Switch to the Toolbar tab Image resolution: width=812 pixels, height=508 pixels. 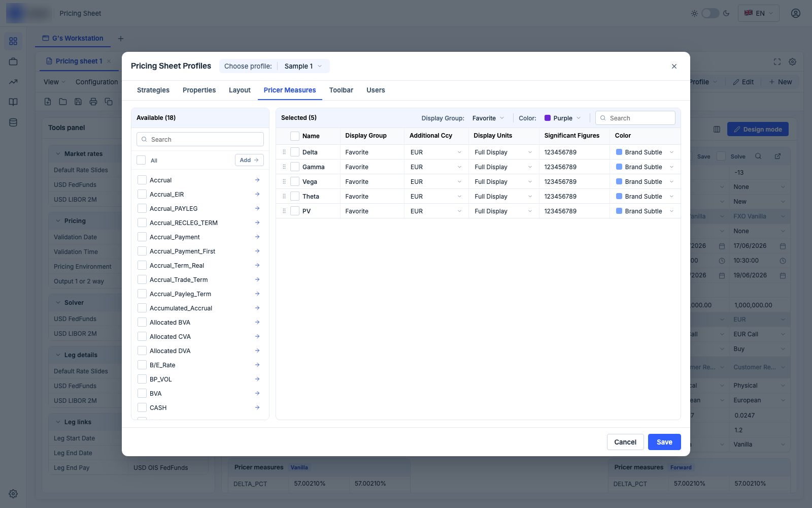coord(341,90)
